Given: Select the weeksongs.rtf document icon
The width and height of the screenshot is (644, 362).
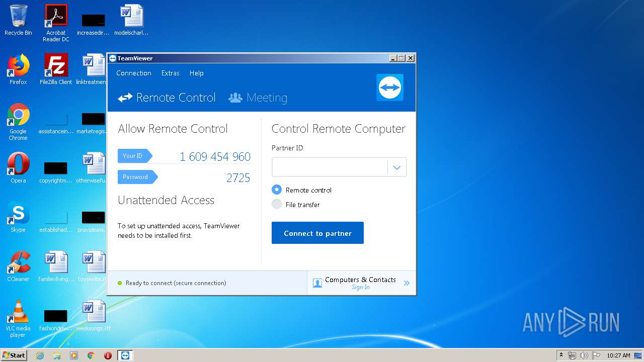Looking at the screenshot, I should (x=94, y=316).
